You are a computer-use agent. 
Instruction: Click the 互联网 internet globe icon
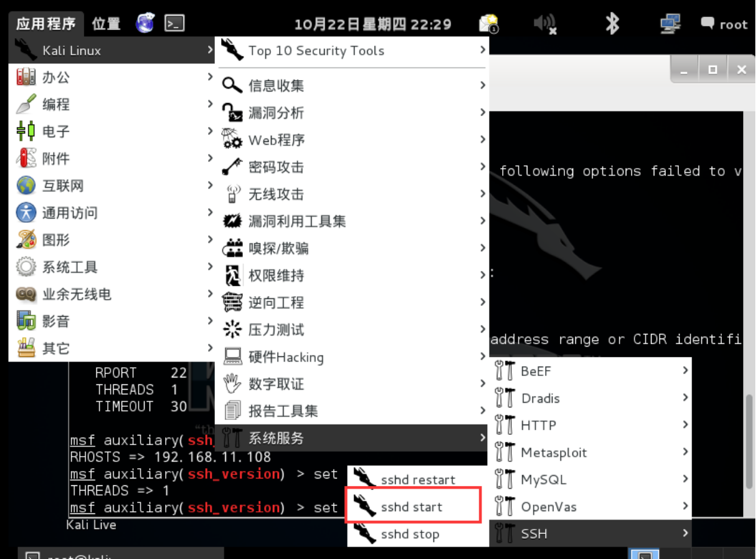click(25, 185)
